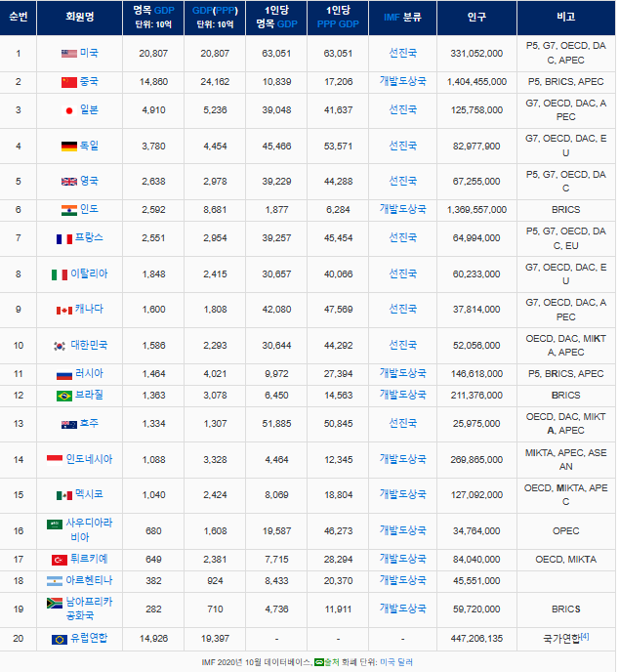
Task: Click the South Africa flag icon
Action: (55, 603)
